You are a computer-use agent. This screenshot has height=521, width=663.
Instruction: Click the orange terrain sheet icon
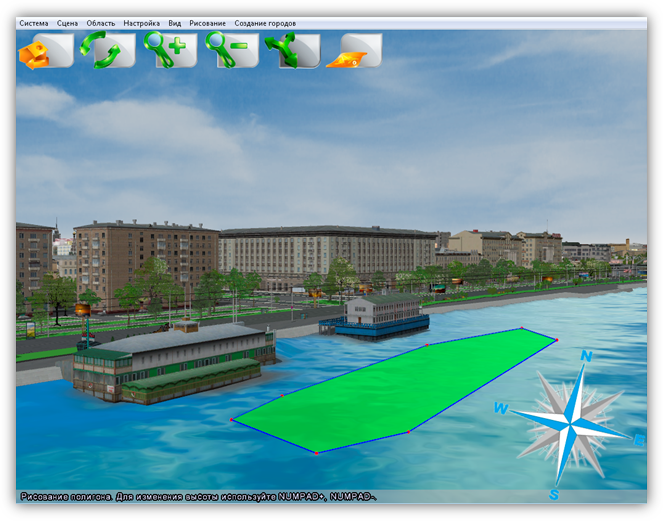tap(355, 50)
